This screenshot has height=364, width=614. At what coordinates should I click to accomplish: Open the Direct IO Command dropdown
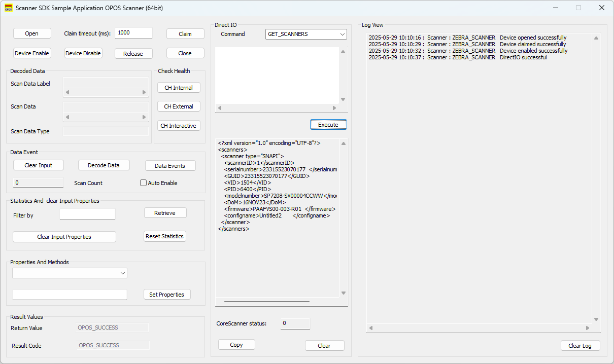coord(306,34)
